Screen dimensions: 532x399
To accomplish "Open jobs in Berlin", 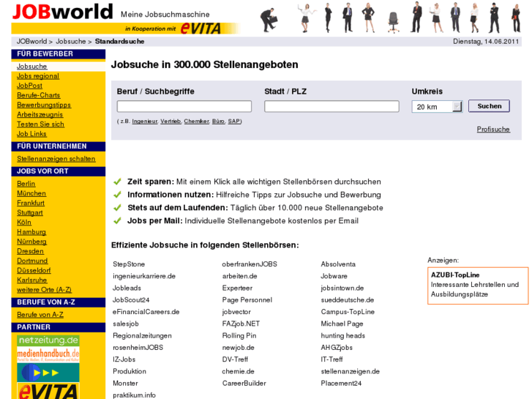I will point(26,184).
